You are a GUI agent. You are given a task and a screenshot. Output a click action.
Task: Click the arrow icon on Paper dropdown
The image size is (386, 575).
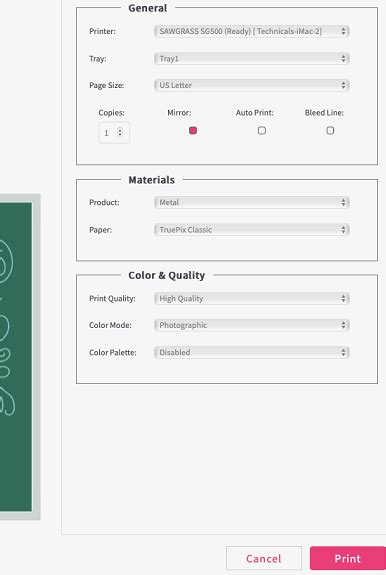[343, 230]
